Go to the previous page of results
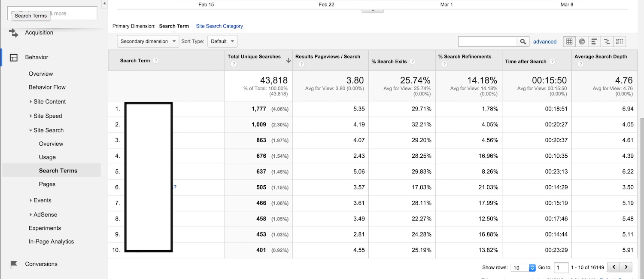This screenshot has width=644, height=279. [614, 267]
